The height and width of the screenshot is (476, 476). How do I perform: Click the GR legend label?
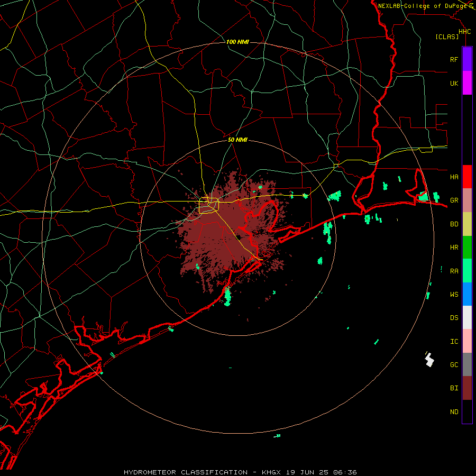point(454,200)
